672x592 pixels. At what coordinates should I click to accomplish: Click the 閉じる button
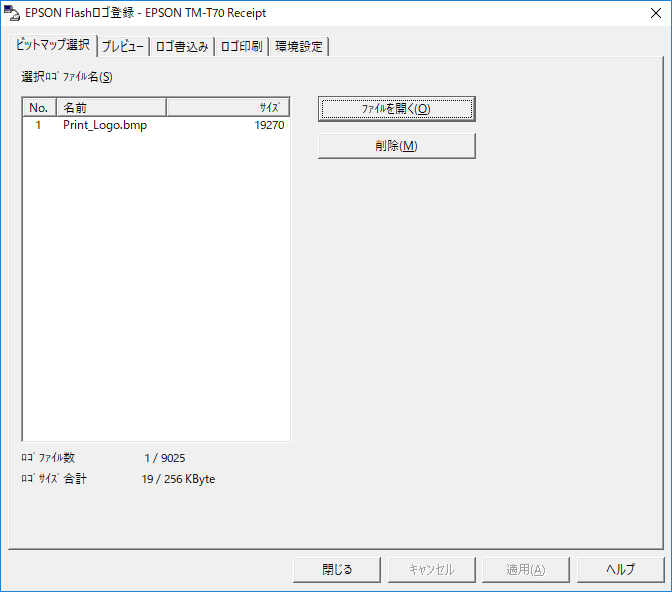[337, 569]
